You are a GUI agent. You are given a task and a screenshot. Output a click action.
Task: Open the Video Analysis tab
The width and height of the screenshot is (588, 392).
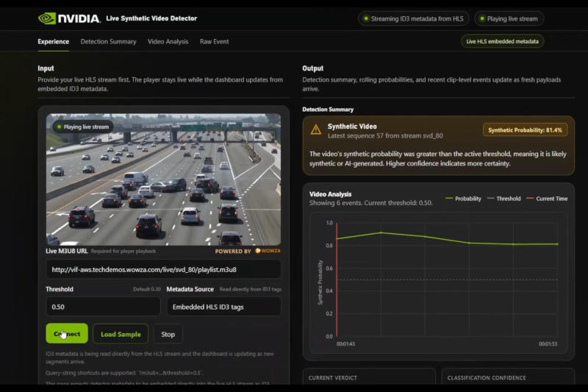click(168, 42)
